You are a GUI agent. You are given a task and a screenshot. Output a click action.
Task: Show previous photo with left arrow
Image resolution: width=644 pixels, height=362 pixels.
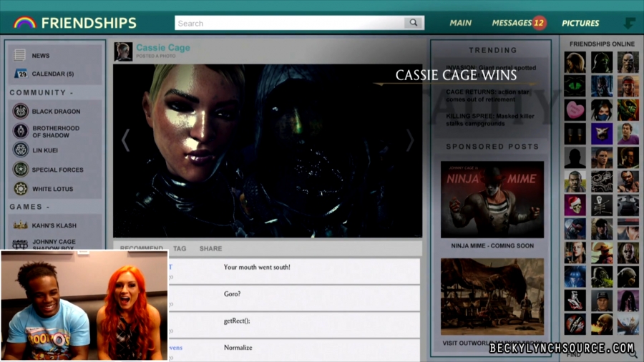pos(125,141)
